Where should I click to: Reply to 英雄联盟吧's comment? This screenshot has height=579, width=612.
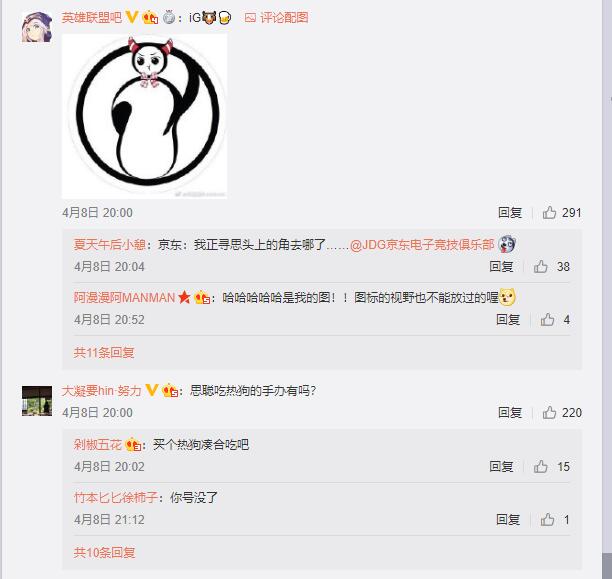coord(510,212)
